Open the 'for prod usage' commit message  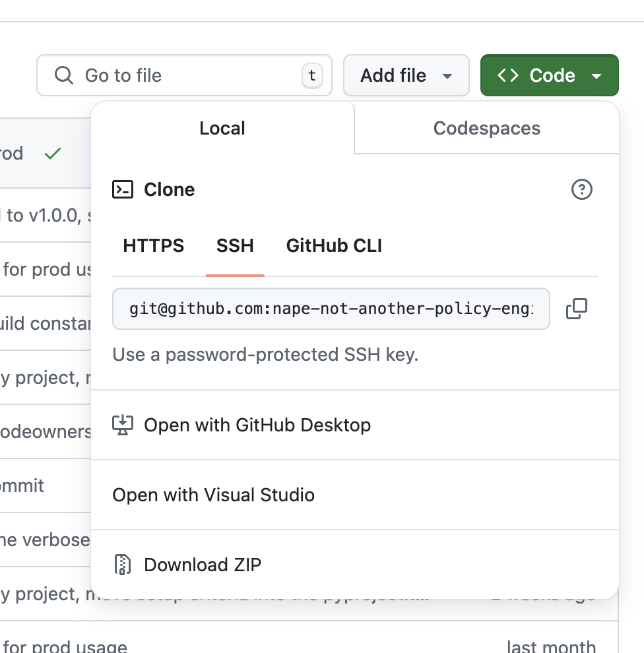[x=65, y=647]
